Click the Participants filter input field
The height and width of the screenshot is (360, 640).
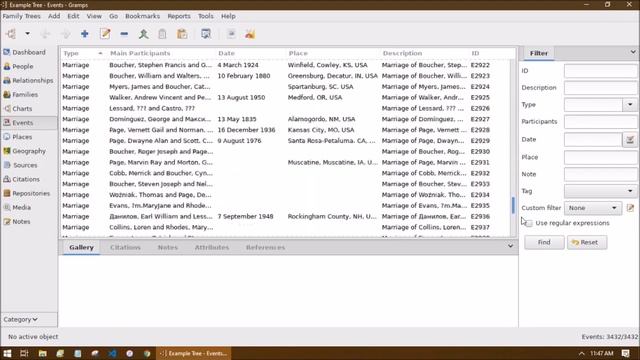[600, 122]
